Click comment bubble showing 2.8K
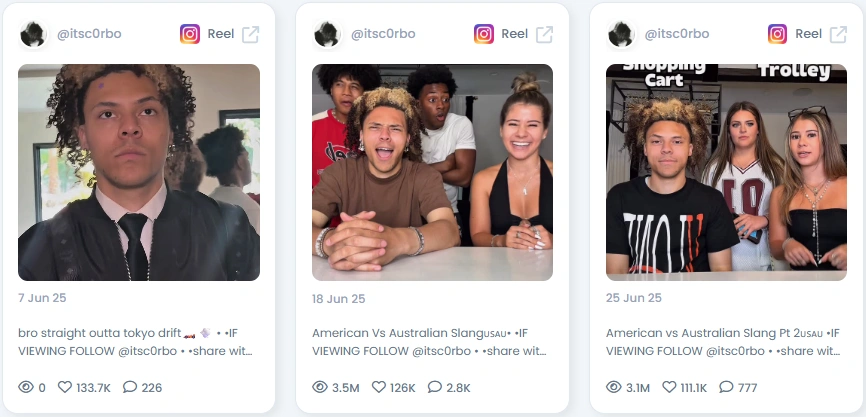This screenshot has width=866, height=417. tap(435, 387)
